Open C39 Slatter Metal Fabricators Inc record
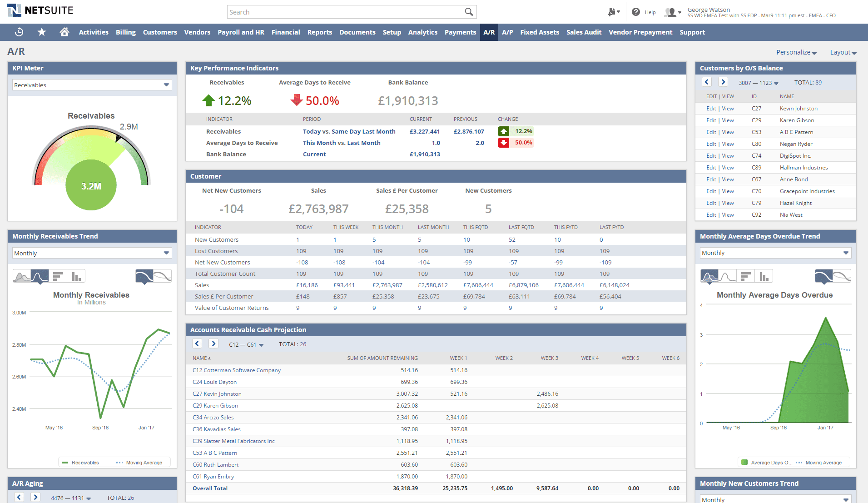The width and height of the screenshot is (868, 503). 233,441
